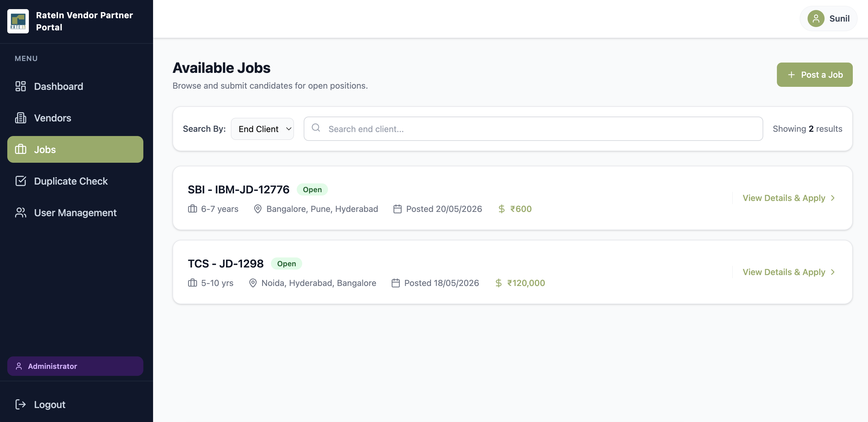Open Duplicate Check from the sidebar

(x=75, y=181)
